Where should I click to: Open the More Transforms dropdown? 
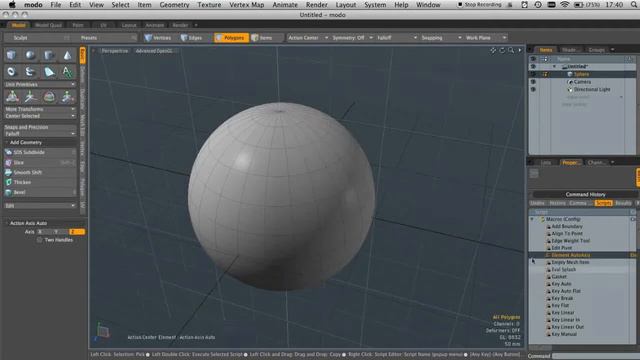[40, 109]
